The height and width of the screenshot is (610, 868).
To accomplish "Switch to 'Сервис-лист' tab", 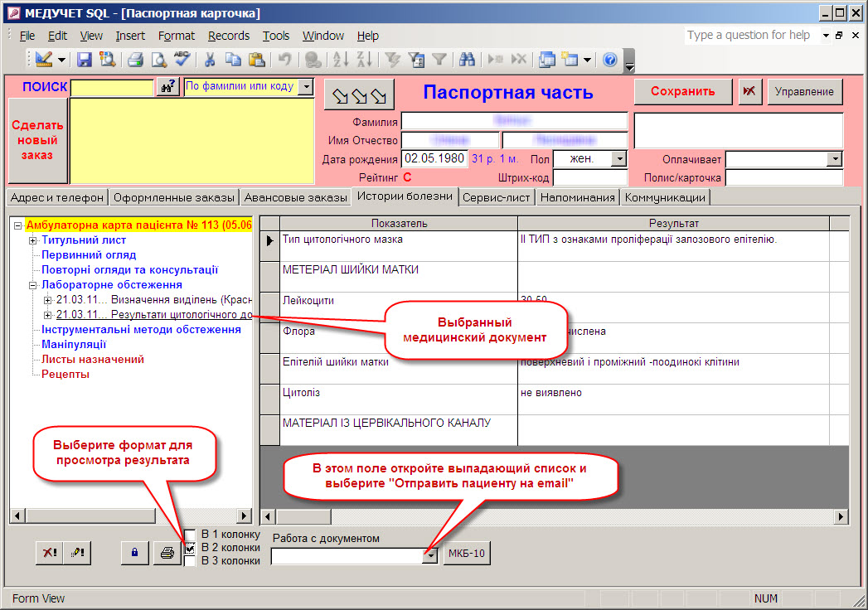I will (497, 197).
